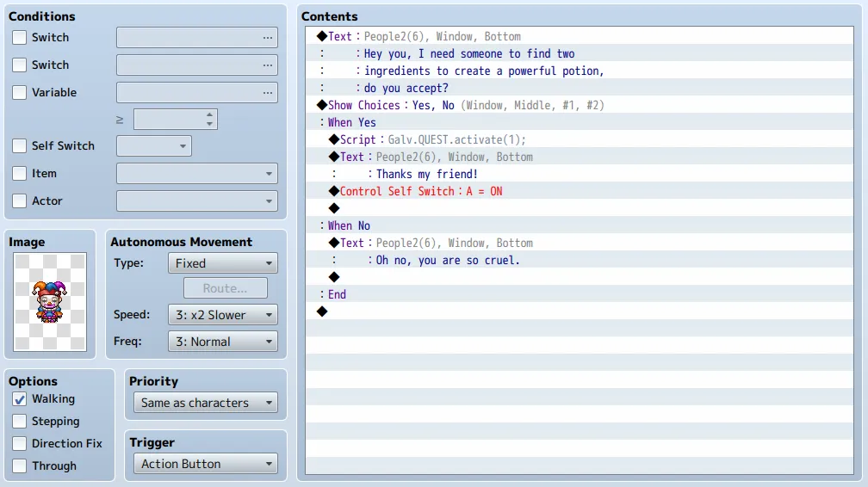Select the jester character image thumbnail
Image resolution: width=868 pixels, height=487 pixels.
[x=50, y=302]
